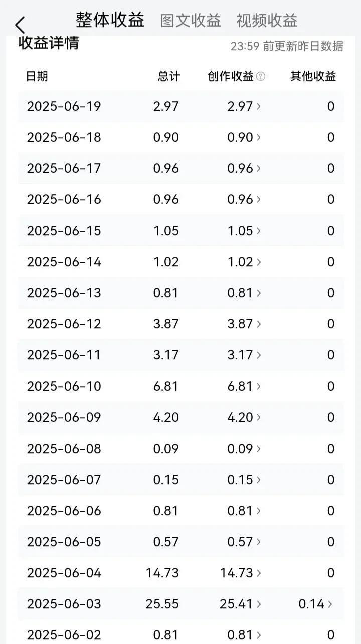Open the 创作收益 0.90 entry for 2025-06-18
The height and width of the screenshot is (644, 361).
244,137
